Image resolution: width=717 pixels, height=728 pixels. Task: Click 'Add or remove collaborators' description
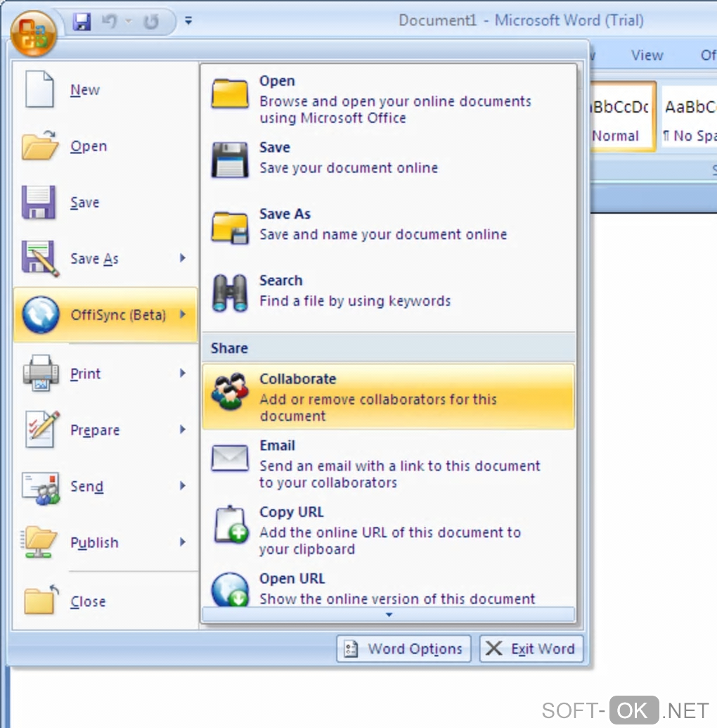coord(377,408)
